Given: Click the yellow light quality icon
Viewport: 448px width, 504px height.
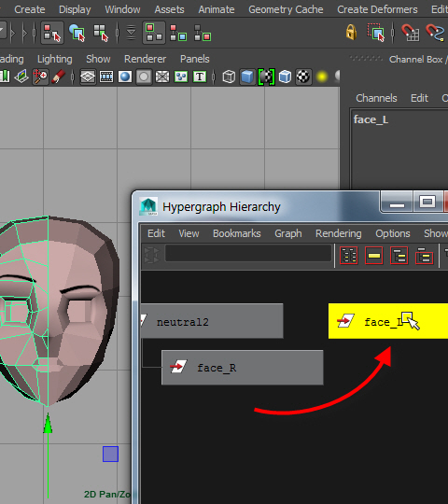Looking at the screenshot, I should [322, 77].
